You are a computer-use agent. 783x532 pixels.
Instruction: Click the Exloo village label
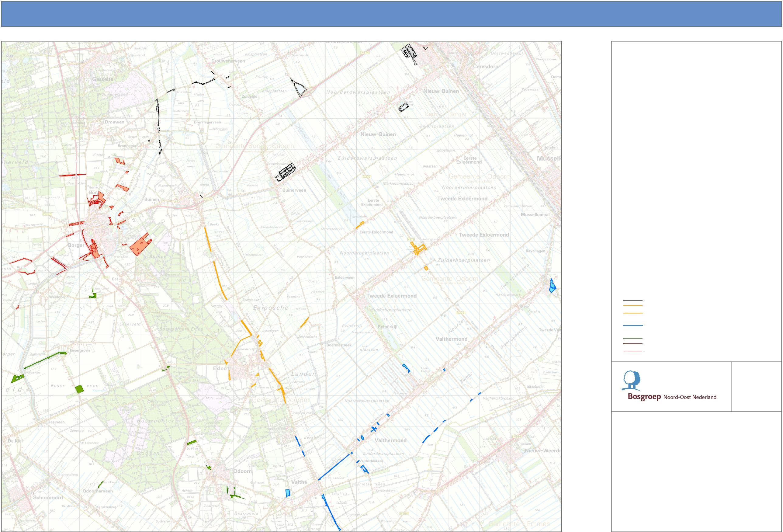[220, 368]
